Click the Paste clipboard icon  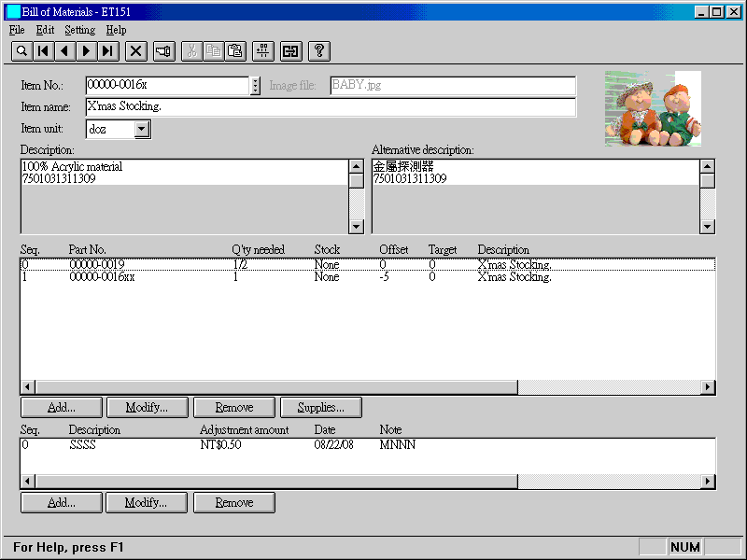[x=235, y=51]
